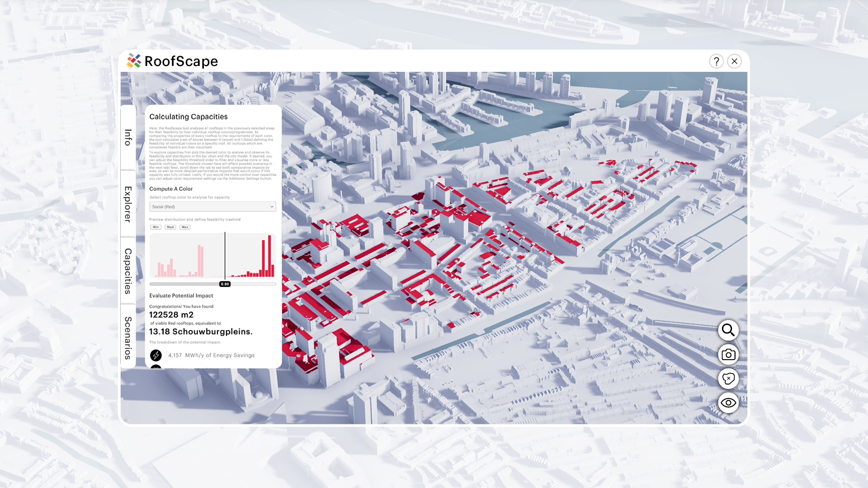Click the lightning bolt Energy Savings icon

tap(156, 355)
